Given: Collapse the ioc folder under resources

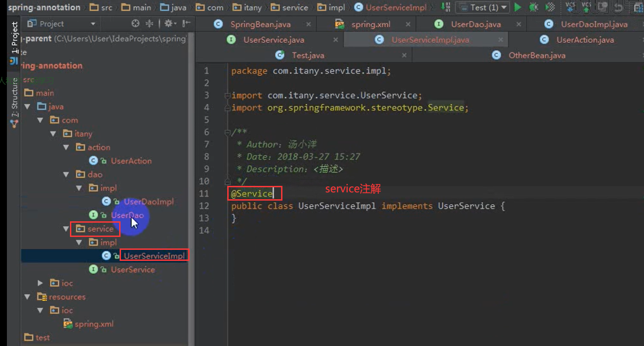Looking at the screenshot, I should coord(40,310).
